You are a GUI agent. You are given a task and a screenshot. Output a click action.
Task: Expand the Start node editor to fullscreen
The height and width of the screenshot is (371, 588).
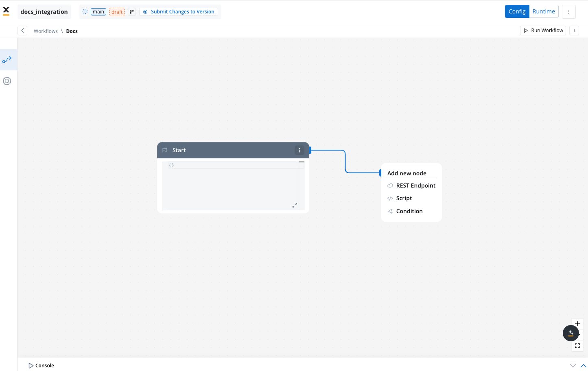(x=295, y=205)
